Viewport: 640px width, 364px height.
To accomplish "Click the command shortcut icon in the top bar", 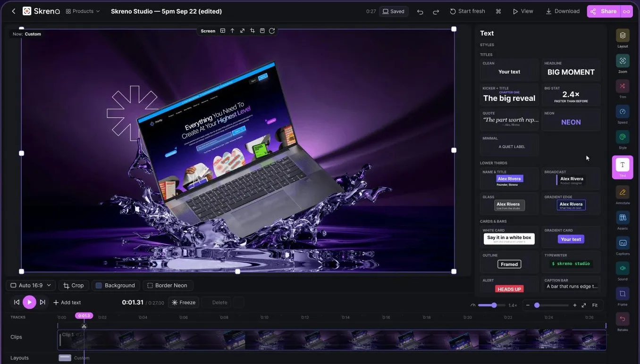I will [x=498, y=11].
